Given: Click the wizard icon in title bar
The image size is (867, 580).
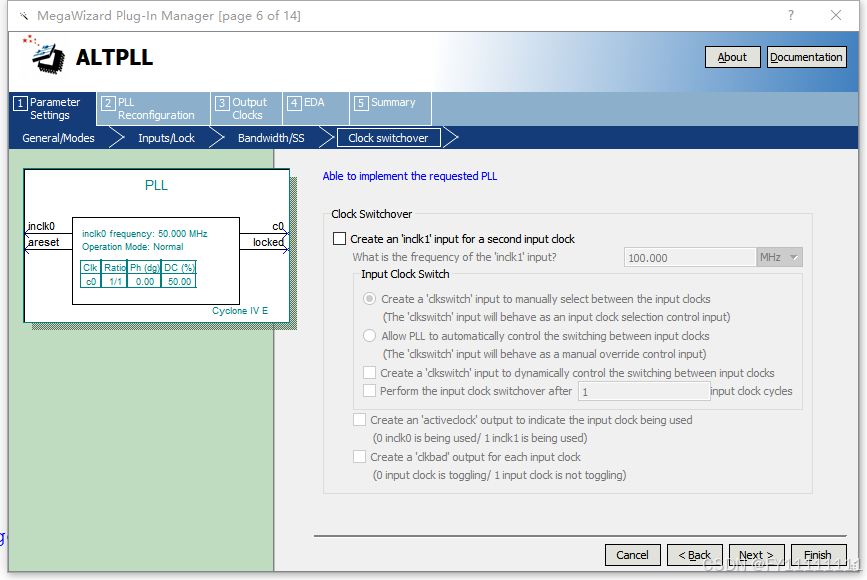Looking at the screenshot, I should (24, 15).
